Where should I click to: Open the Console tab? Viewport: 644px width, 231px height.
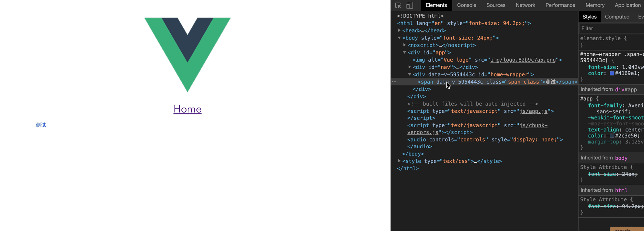(467, 5)
